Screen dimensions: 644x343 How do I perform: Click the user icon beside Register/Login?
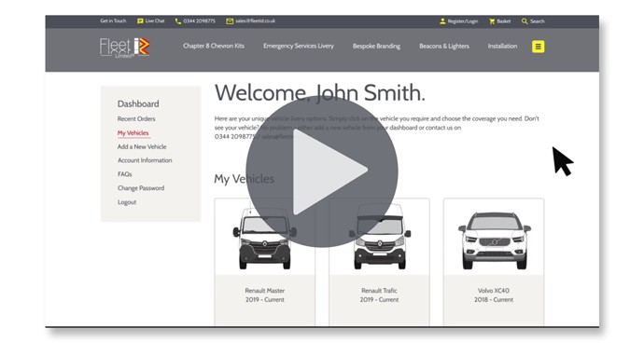(x=442, y=21)
